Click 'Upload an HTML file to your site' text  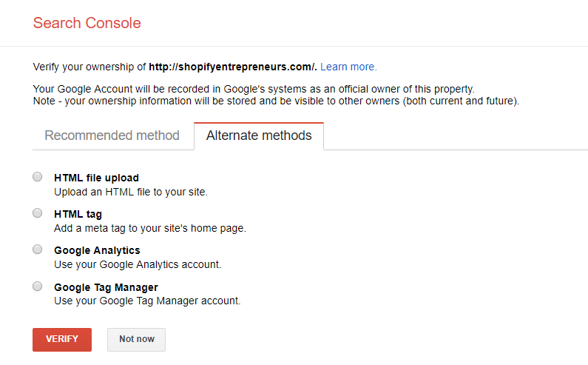pos(131,192)
